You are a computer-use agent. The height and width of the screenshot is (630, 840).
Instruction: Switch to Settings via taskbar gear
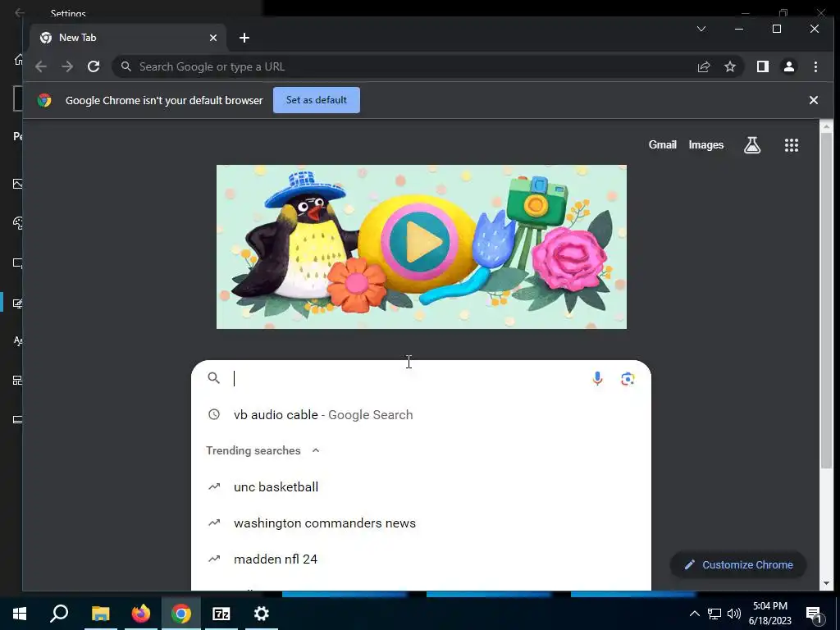click(x=262, y=614)
